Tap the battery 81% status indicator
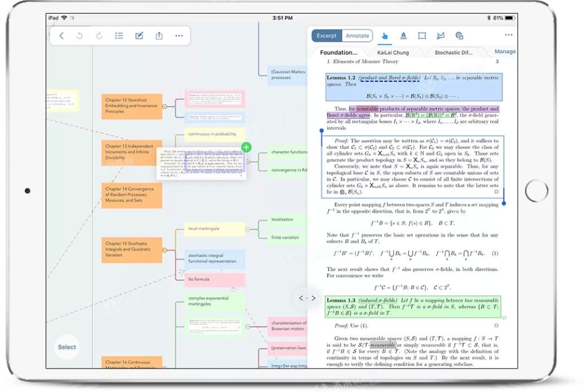 pos(504,18)
